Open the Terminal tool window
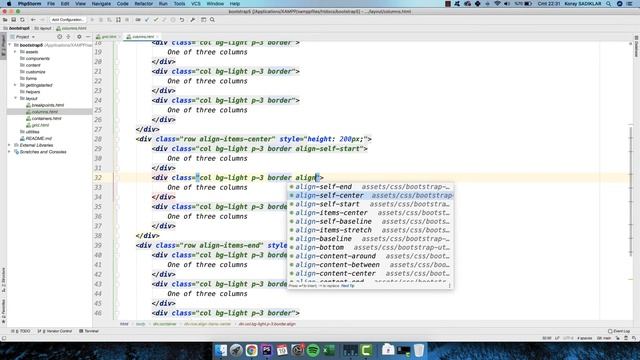Image resolution: width=640 pixels, height=360 pixels. [89, 331]
